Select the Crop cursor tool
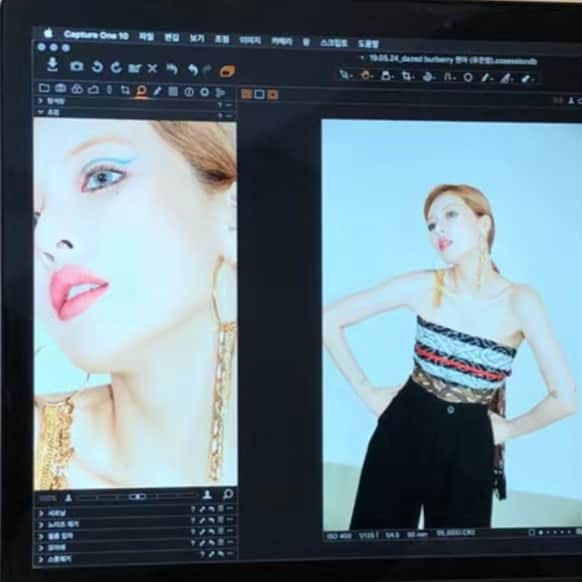 pos(408,76)
